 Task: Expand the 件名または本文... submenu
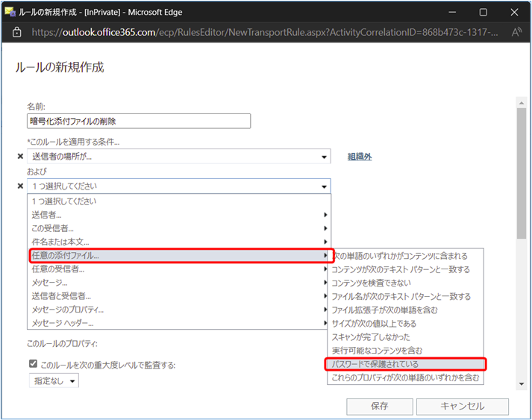tap(179, 242)
